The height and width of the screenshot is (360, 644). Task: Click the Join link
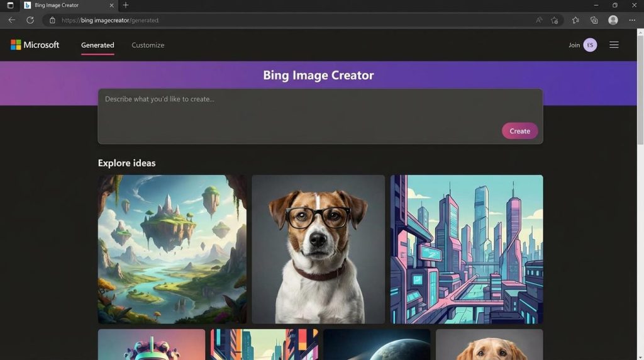[x=574, y=45]
